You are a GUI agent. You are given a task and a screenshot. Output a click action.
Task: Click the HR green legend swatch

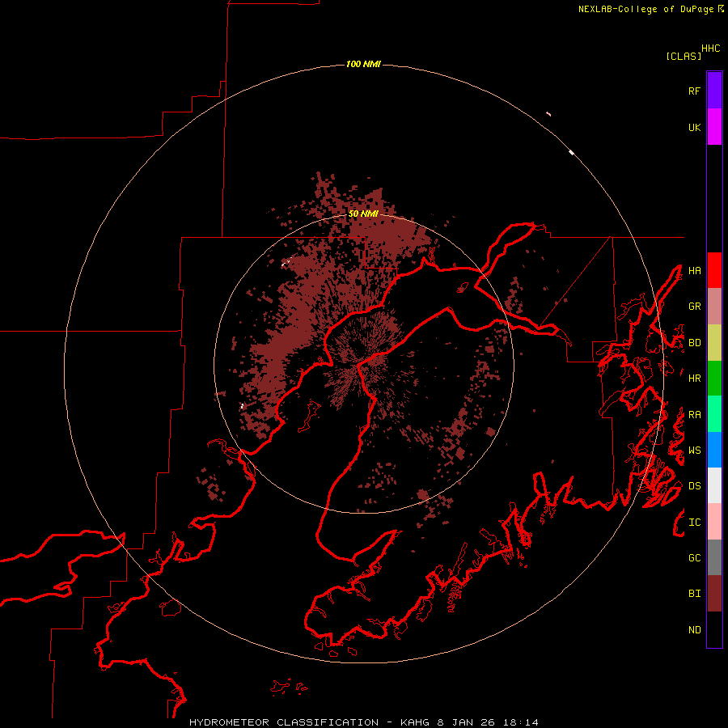(x=714, y=379)
